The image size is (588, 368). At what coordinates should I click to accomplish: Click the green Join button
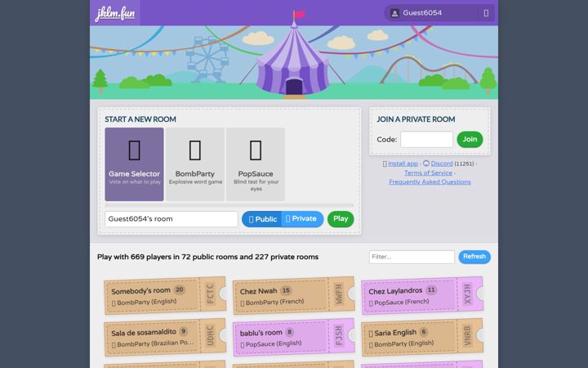click(x=470, y=139)
